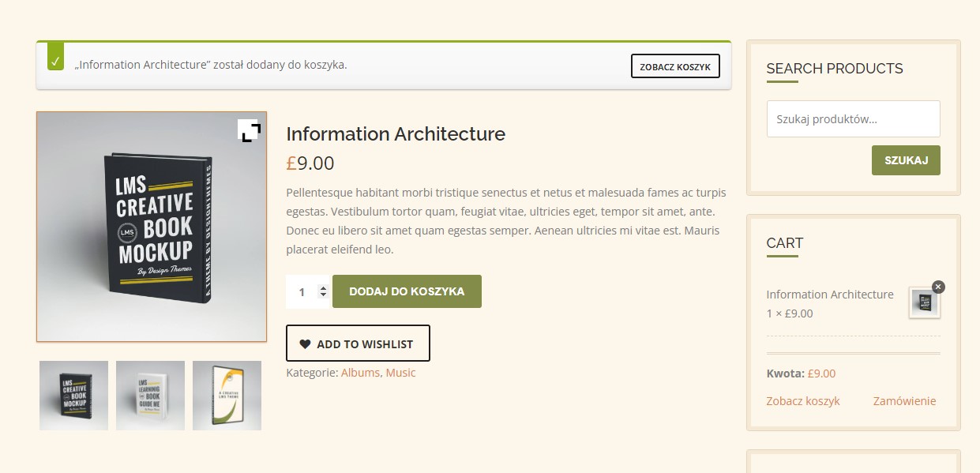Click the Pellentesque product description paragraph
Screen dimensions: 980x473
click(x=506, y=221)
